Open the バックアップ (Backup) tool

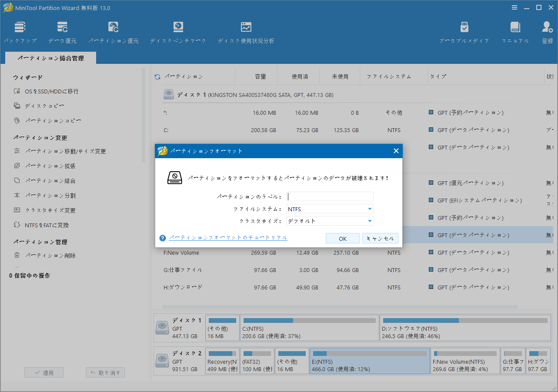point(20,31)
